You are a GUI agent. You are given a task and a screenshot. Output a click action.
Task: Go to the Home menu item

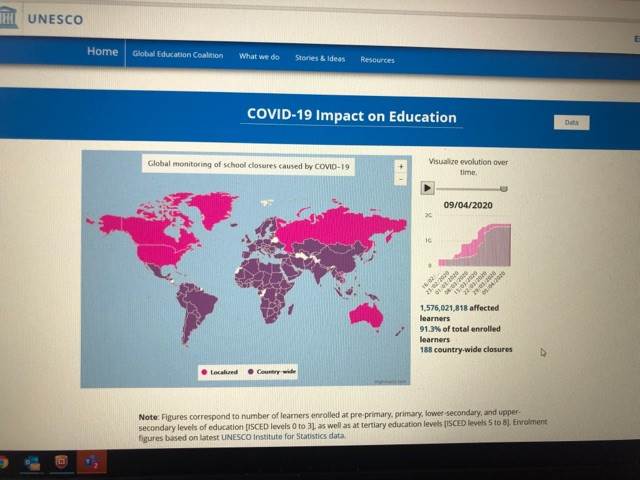[x=102, y=51]
